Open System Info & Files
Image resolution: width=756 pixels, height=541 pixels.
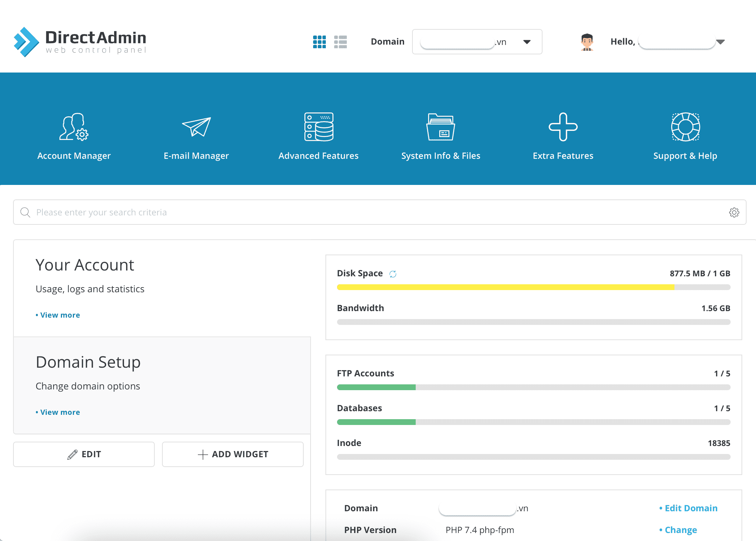tap(440, 136)
